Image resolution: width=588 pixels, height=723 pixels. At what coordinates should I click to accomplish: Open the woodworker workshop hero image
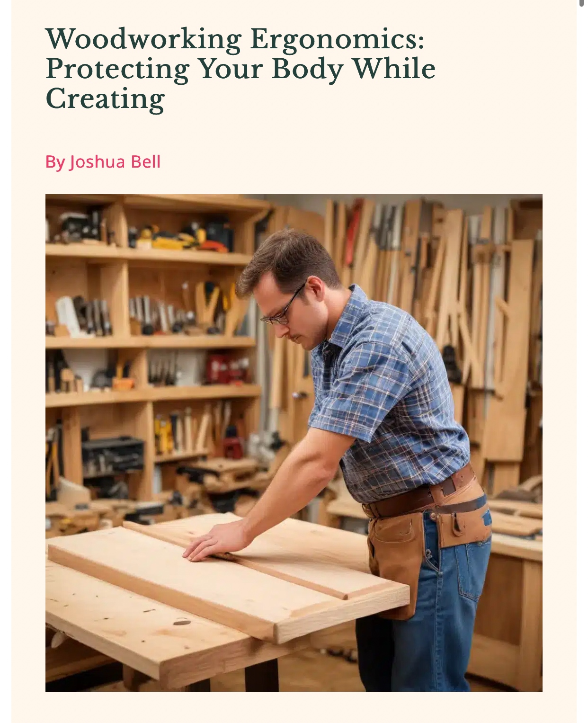294,443
